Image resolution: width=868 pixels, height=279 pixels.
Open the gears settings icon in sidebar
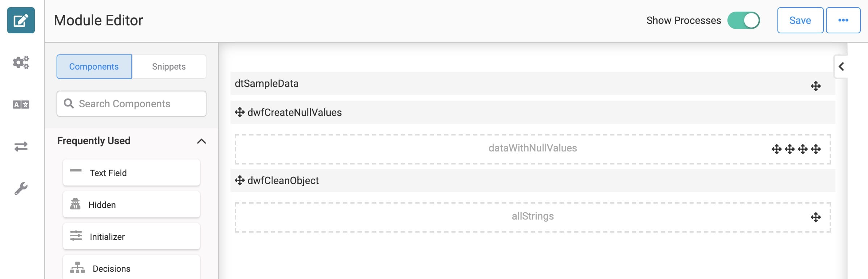[x=21, y=62]
